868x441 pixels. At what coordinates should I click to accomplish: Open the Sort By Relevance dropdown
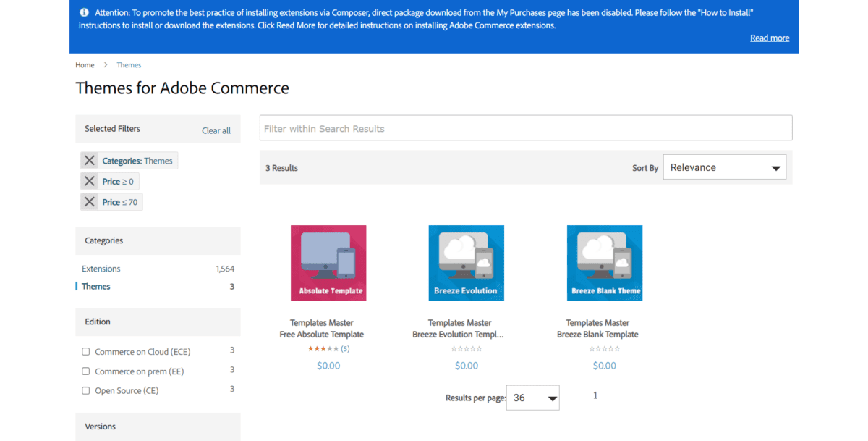click(725, 167)
